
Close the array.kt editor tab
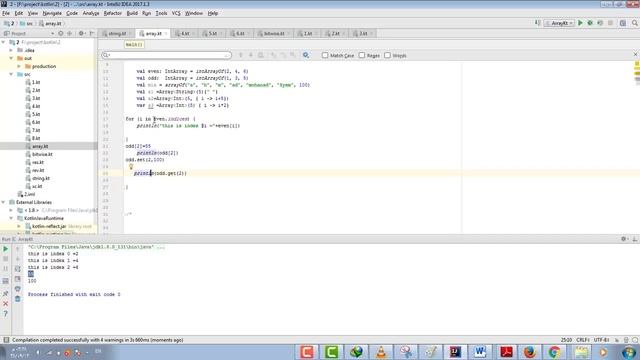coord(166,33)
